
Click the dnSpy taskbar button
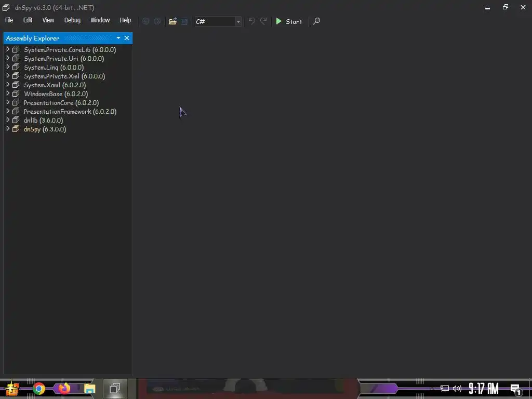115,389
